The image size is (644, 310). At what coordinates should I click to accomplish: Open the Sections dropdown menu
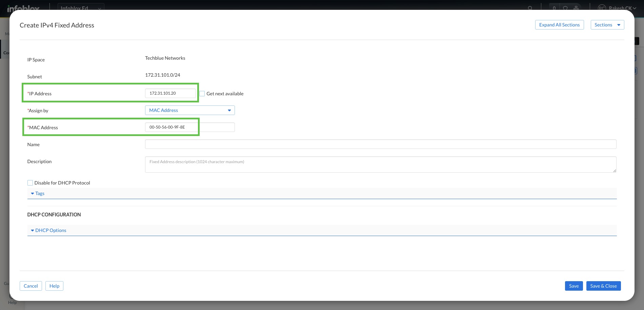[607, 25]
